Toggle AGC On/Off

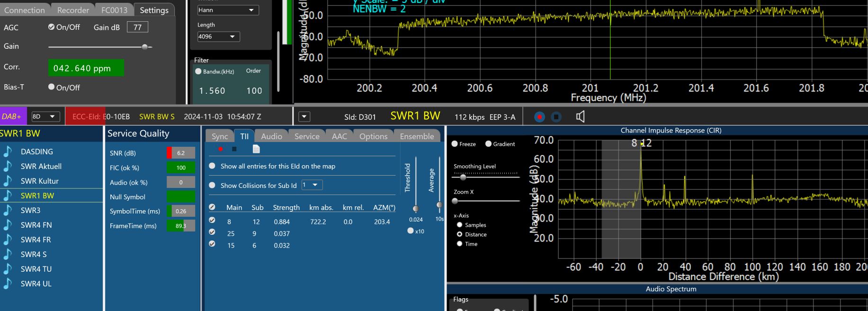[52, 27]
